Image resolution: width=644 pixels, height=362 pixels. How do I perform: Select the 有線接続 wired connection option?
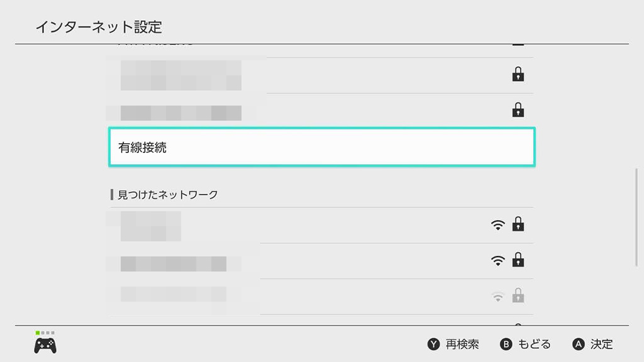tap(321, 147)
